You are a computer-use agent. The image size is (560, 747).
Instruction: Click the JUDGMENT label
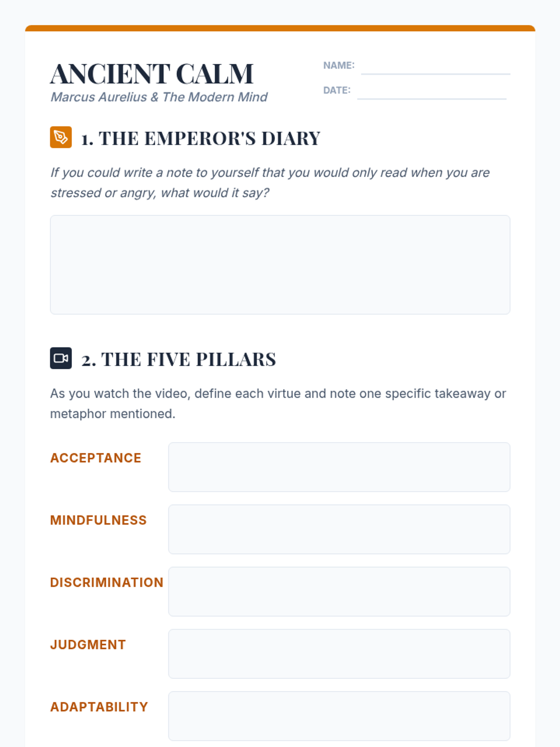coord(88,645)
